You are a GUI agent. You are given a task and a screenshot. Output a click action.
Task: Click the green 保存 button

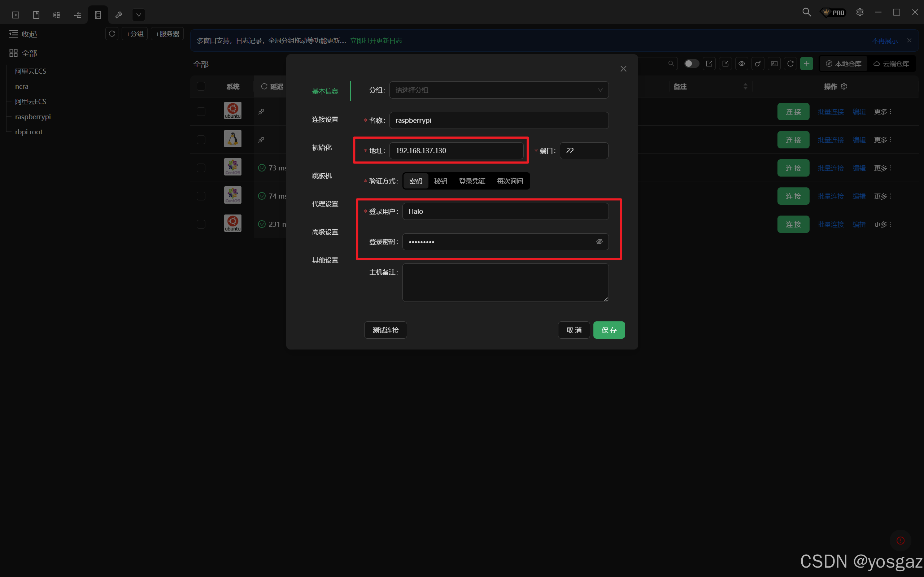pyautogui.click(x=609, y=330)
